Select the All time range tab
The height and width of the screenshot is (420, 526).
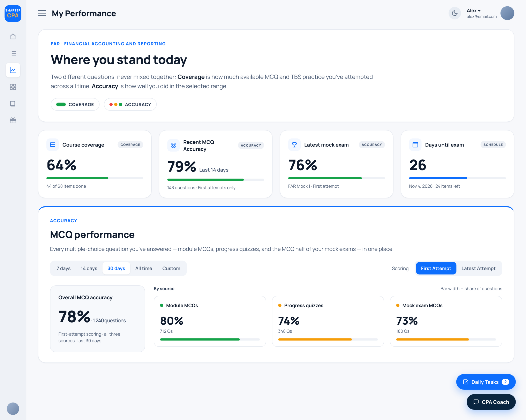tap(144, 268)
